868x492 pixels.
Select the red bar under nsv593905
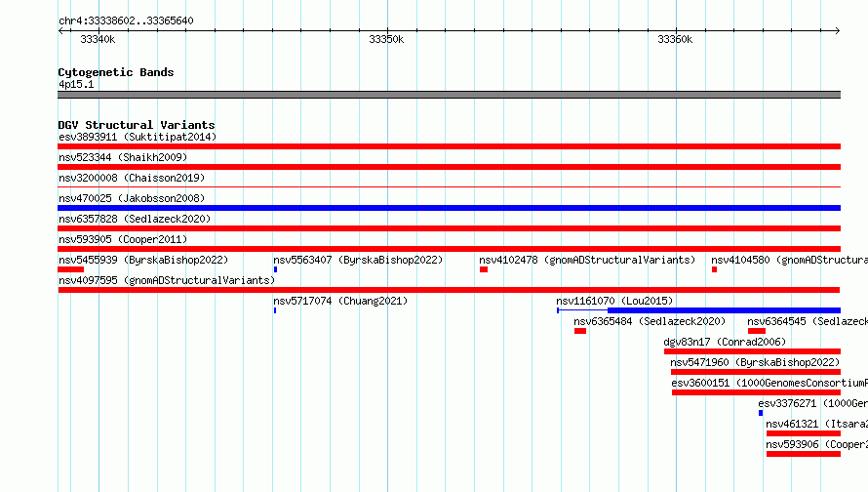coord(449,249)
